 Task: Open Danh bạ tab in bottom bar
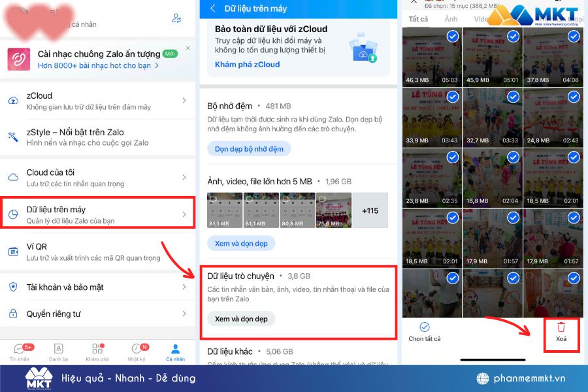(59, 352)
